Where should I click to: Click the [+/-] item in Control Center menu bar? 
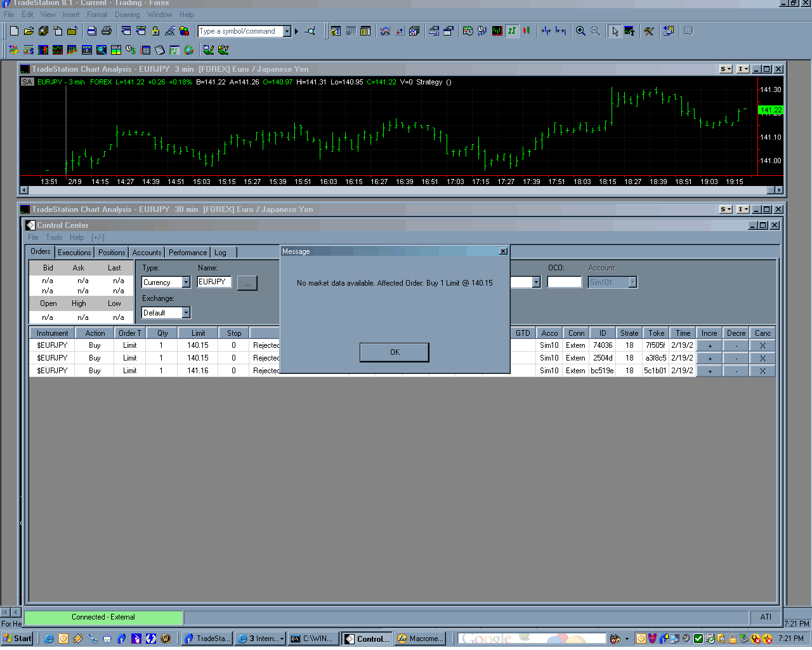[98, 237]
